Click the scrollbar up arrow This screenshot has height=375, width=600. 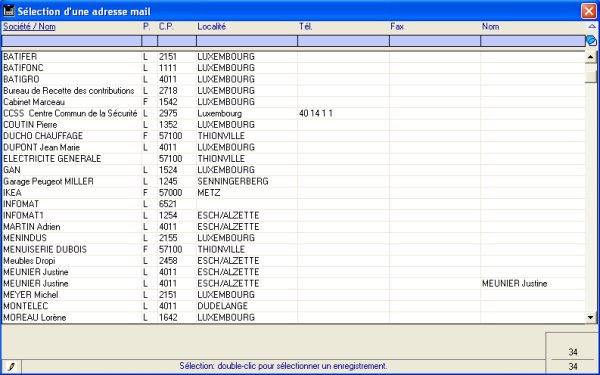(x=591, y=57)
